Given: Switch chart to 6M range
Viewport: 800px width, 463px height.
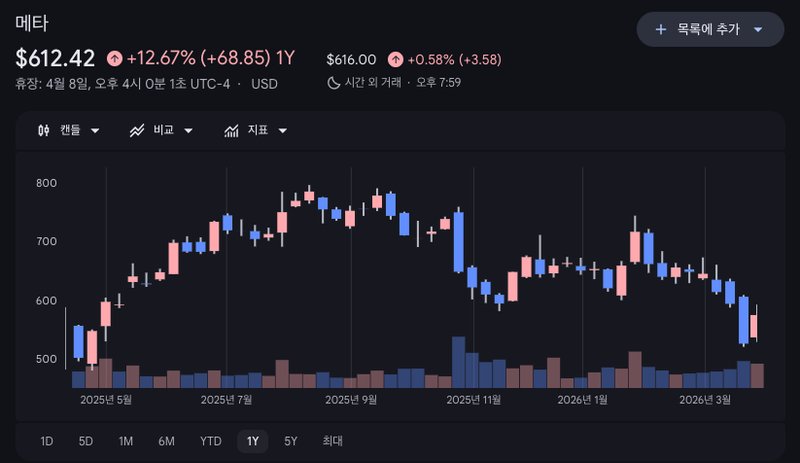Looking at the screenshot, I should (166, 441).
